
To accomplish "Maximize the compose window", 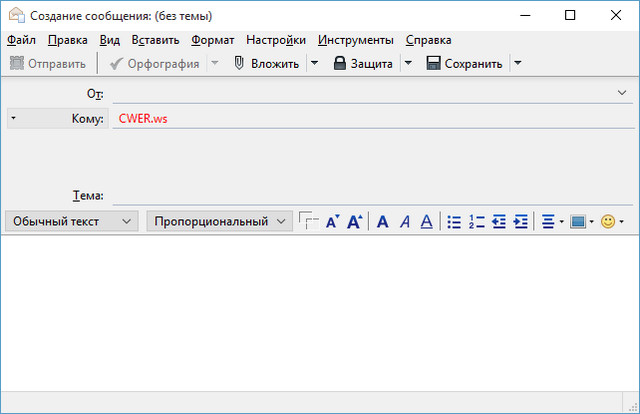I will [x=570, y=16].
